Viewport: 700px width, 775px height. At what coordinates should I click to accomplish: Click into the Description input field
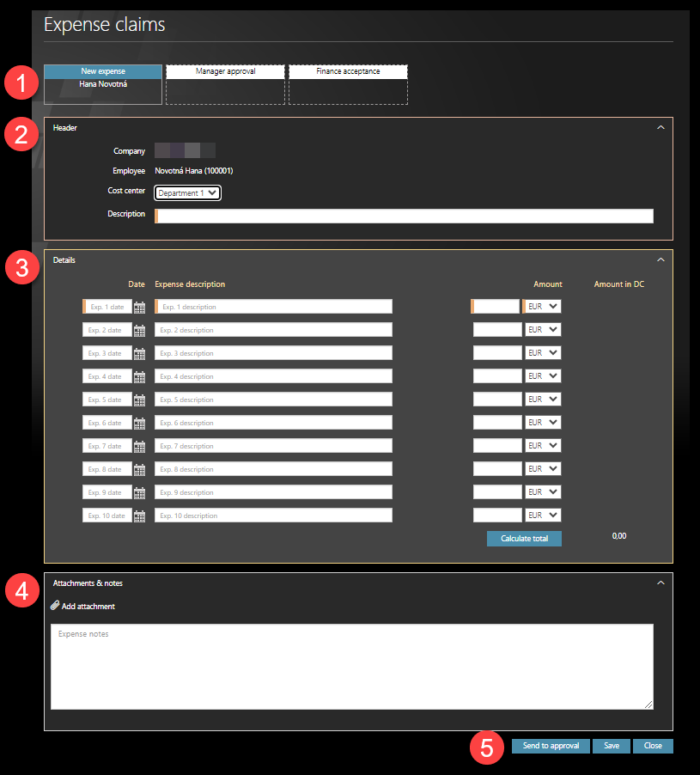404,216
